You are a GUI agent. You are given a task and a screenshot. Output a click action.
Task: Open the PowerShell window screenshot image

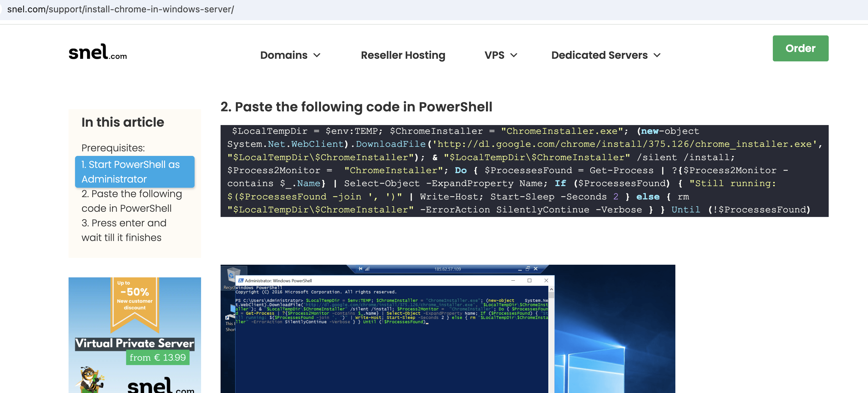pos(448,329)
